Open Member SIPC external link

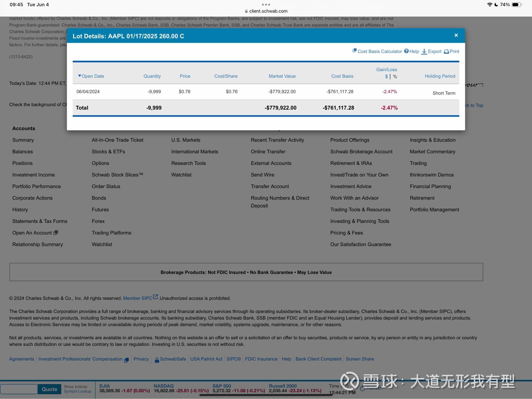click(140, 298)
